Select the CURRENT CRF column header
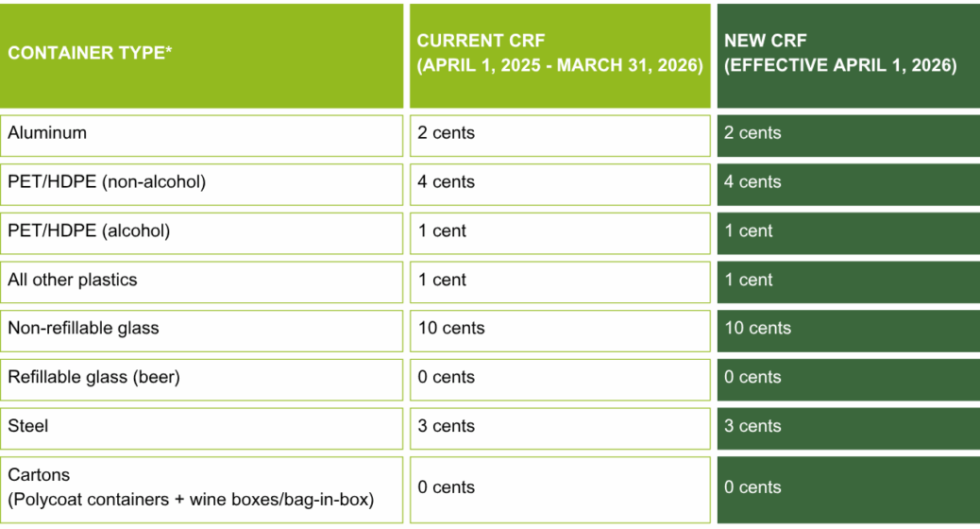The width and height of the screenshot is (980, 529). [560, 55]
